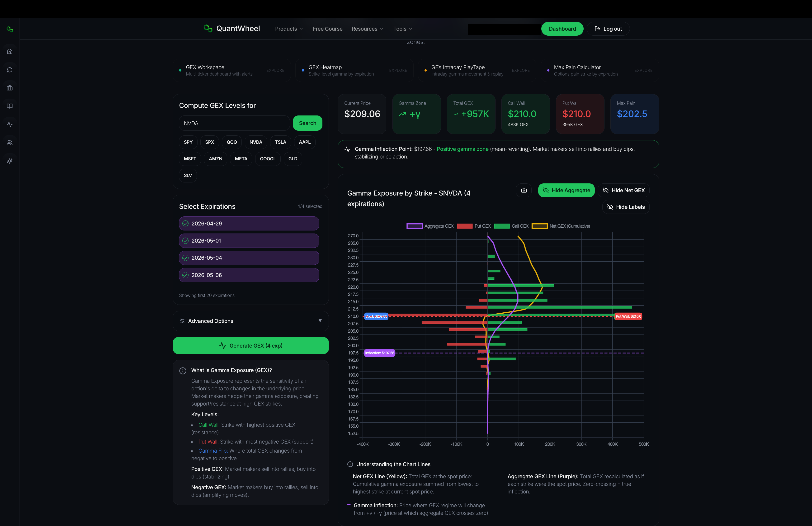Select the MSFT ticker chip
The height and width of the screenshot is (526, 812).
[x=190, y=159]
